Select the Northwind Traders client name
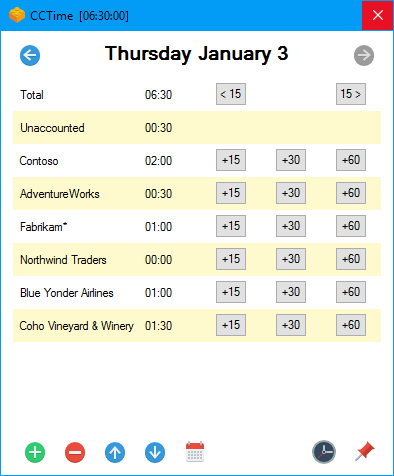Viewport: 394px width, 476px height. click(63, 260)
